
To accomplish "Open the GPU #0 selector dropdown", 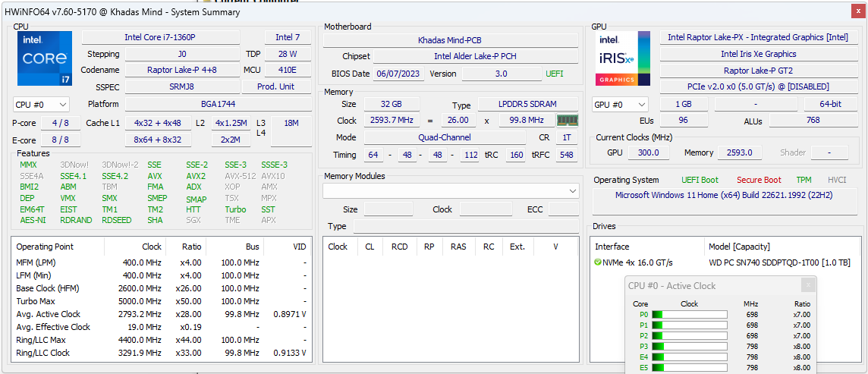I will (620, 104).
